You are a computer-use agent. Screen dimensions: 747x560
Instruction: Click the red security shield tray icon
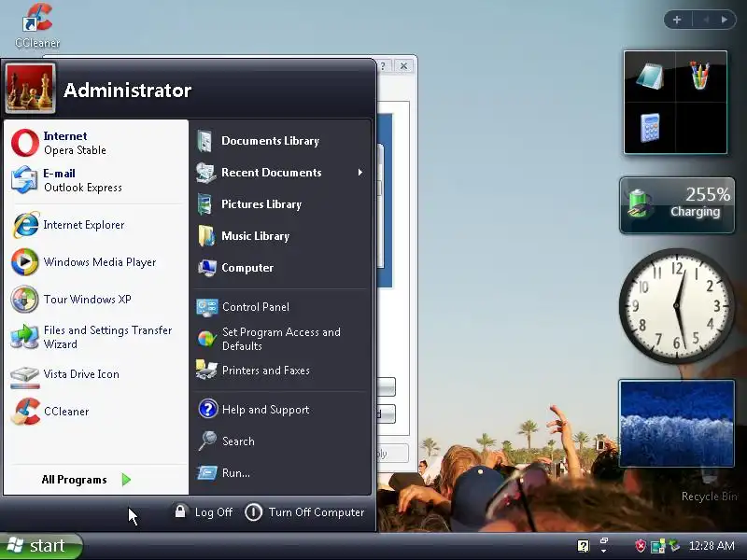(x=641, y=546)
